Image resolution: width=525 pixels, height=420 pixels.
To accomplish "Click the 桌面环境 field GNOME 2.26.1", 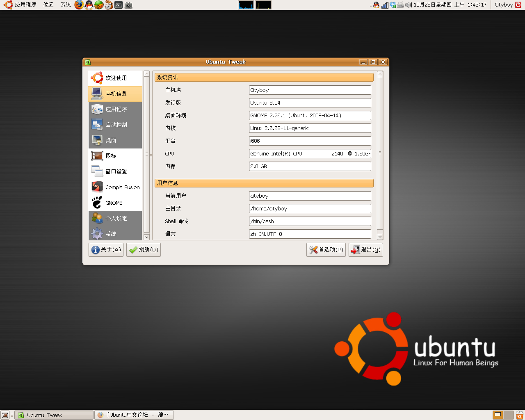I will (310, 116).
